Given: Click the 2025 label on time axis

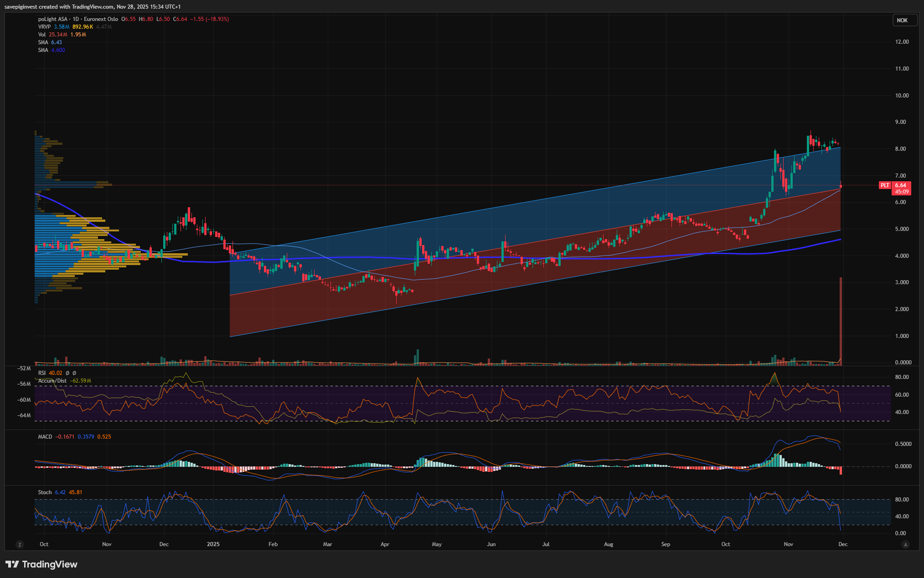Looking at the screenshot, I should pos(213,544).
